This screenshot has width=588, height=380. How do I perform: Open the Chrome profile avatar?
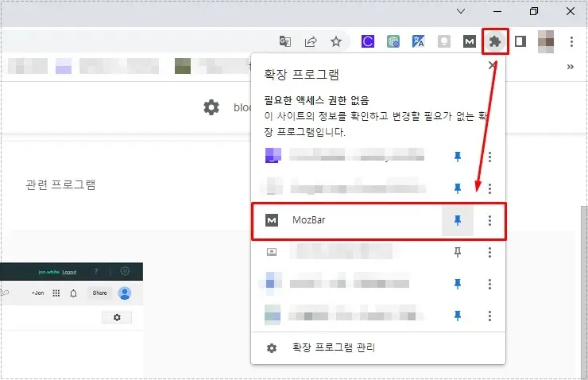546,41
